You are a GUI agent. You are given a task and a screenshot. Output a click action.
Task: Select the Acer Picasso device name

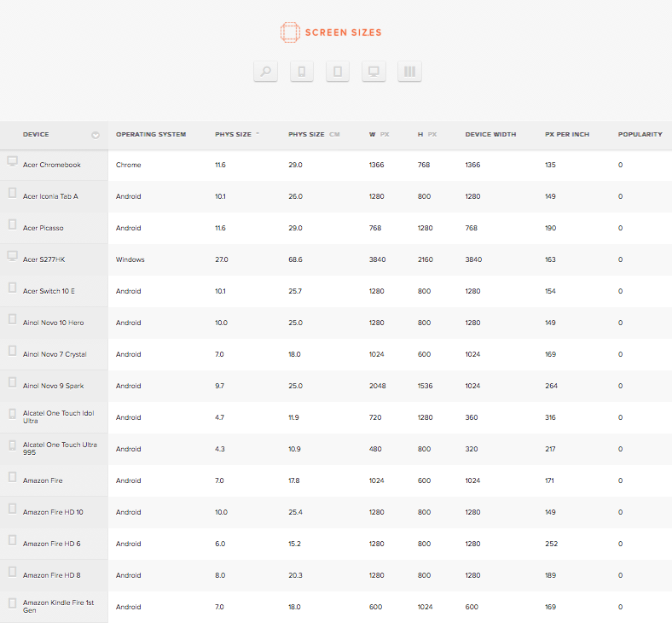[43, 228]
